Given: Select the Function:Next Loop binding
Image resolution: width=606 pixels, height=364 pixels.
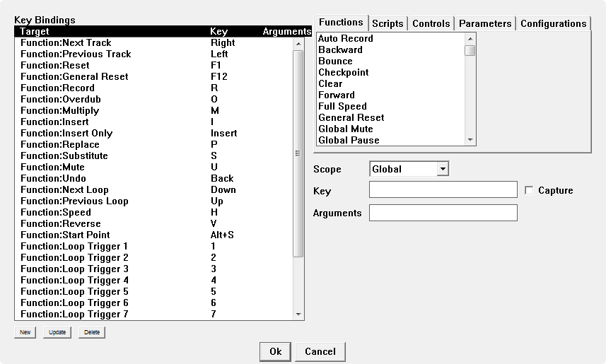Looking at the screenshot, I should 154,189.
